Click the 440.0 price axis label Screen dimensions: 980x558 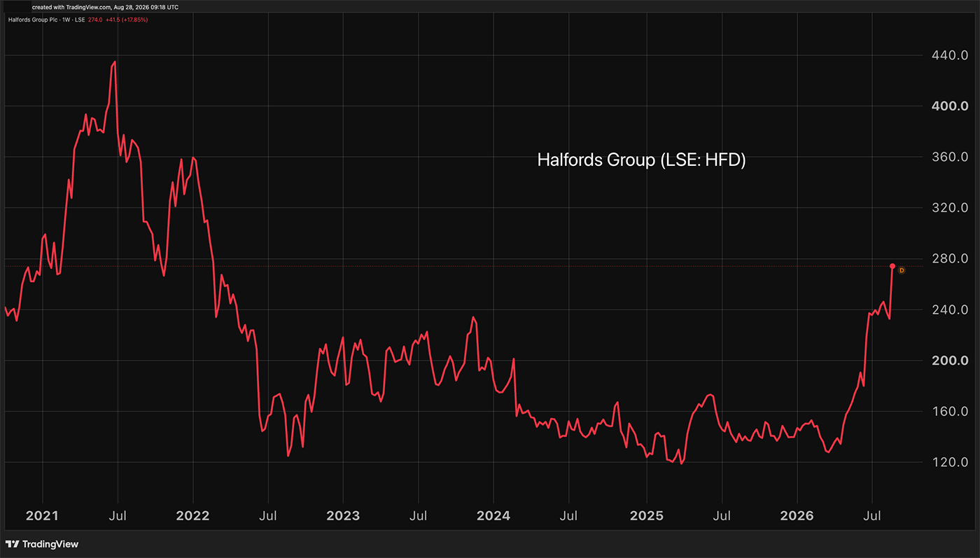949,55
